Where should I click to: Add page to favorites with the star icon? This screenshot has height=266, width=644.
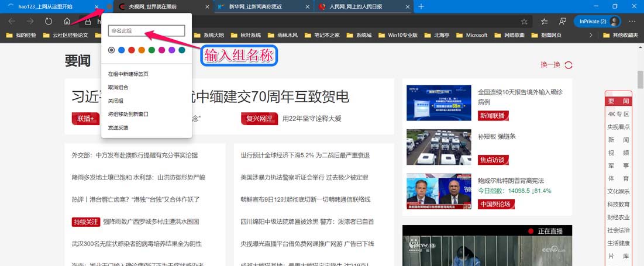click(x=524, y=22)
